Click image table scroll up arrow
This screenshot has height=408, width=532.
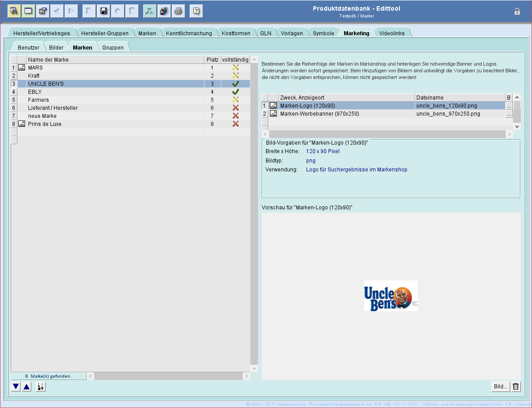click(517, 97)
